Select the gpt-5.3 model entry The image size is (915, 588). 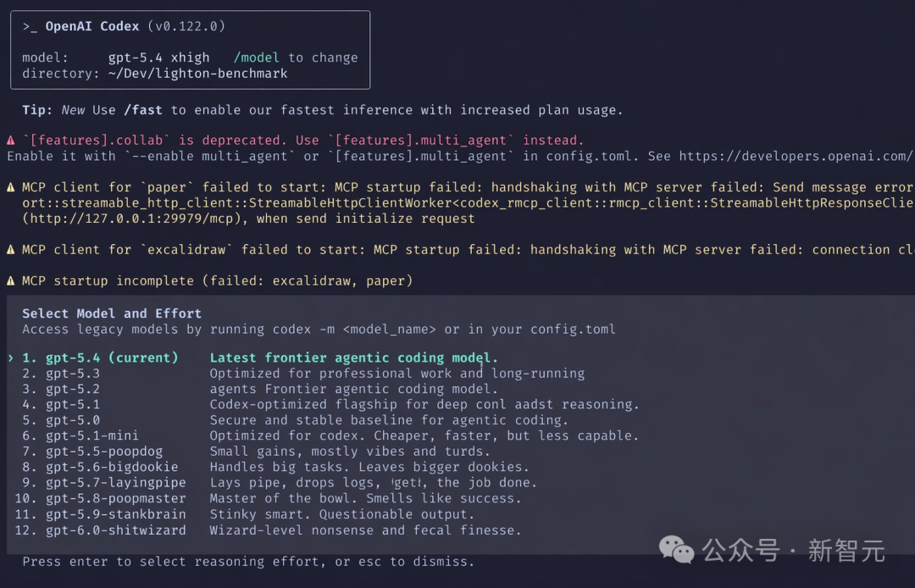coord(70,373)
